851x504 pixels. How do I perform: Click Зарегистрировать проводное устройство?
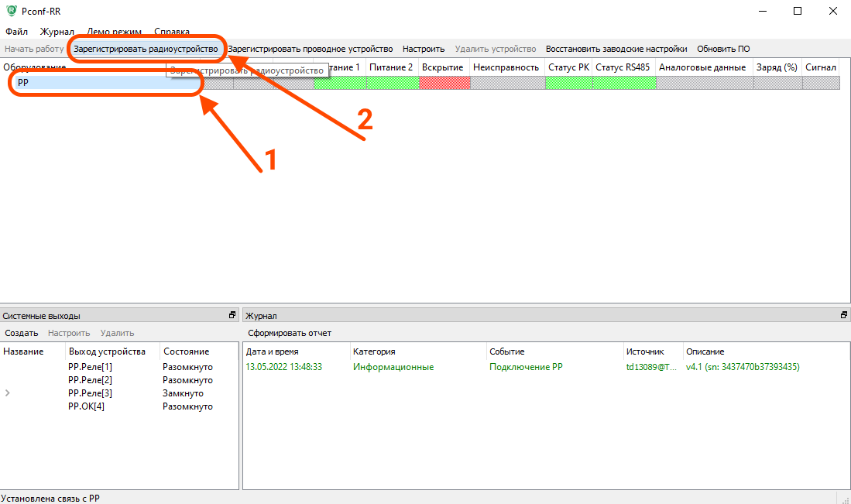pos(310,49)
